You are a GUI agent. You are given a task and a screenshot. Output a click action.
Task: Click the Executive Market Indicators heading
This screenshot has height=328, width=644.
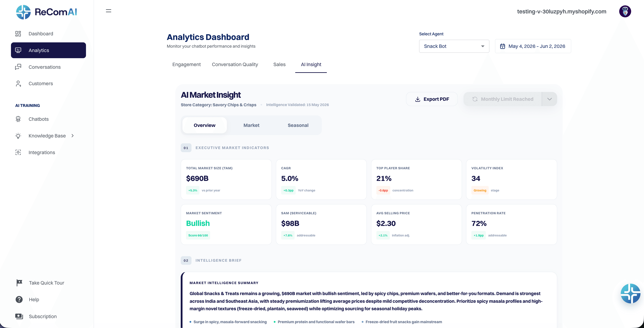tap(232, 148)
